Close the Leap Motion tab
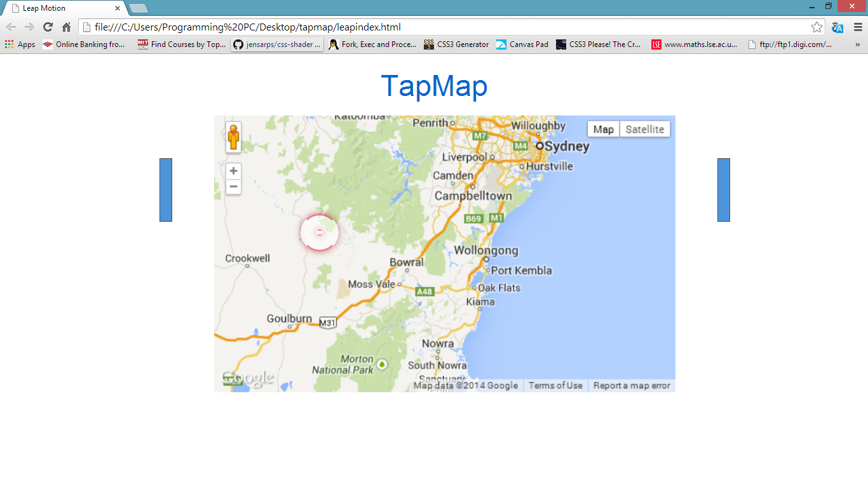 [x=118, y=8]
